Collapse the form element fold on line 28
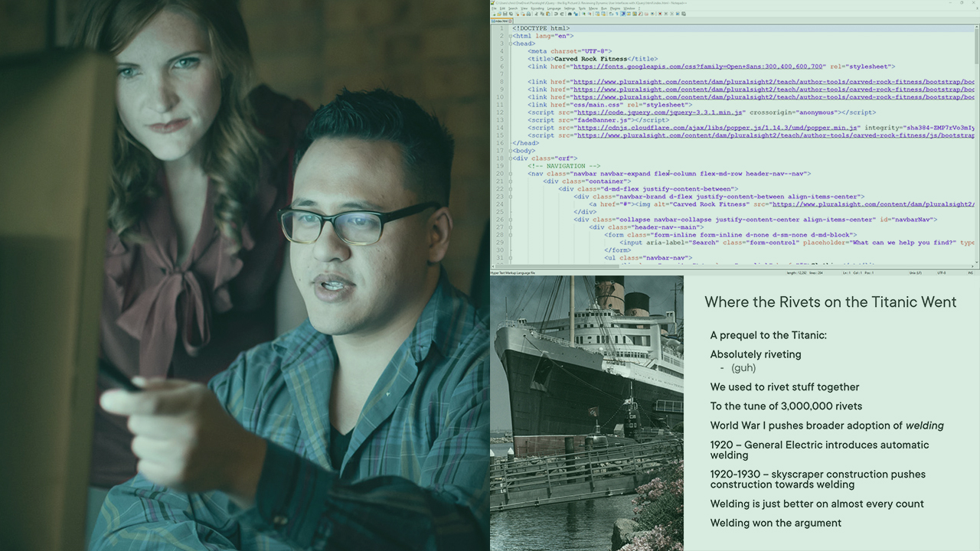 coord(511,235)
